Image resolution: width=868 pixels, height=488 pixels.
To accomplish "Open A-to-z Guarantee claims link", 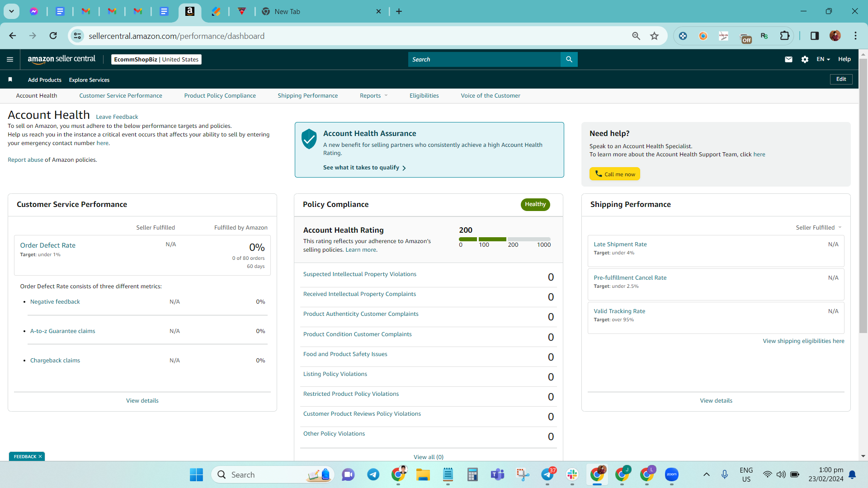I will [x=63, y=331].
